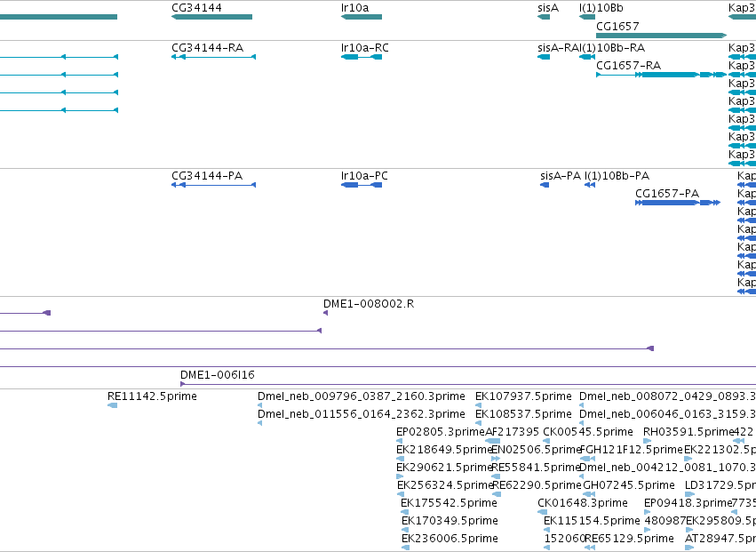Open the RH03591.5prime EST label
756x552 pixels.
[688, 432]
